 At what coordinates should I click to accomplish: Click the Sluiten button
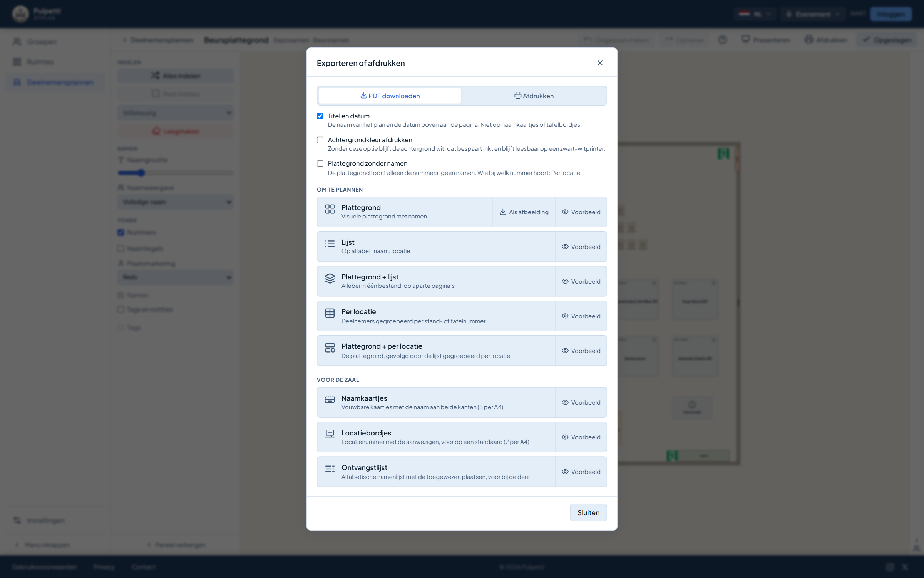tap(588, 512)
